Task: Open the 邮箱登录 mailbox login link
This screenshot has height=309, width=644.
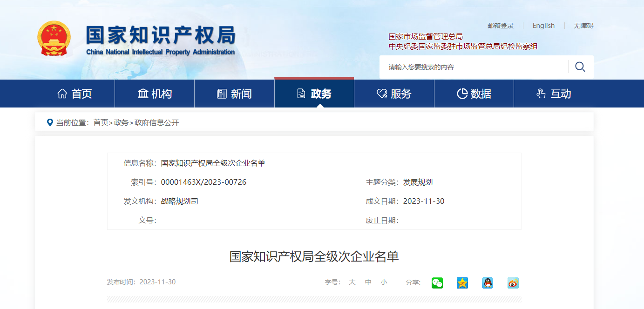Action: coord(501,26)
